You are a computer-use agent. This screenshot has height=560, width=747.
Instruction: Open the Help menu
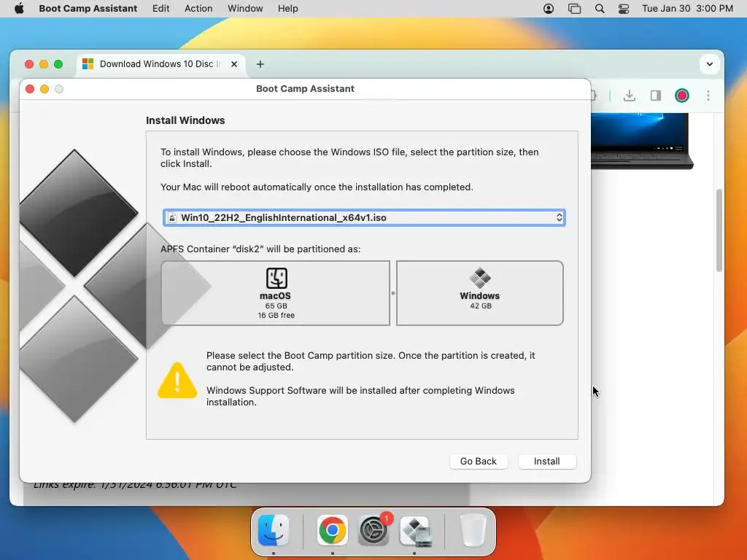[287, 9]
